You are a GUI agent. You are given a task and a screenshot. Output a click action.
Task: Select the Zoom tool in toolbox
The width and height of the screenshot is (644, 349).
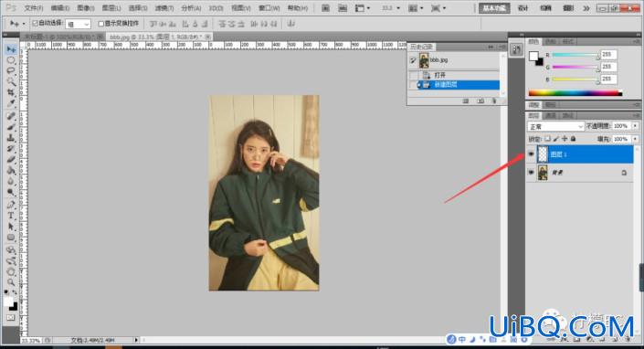point(11,282)
